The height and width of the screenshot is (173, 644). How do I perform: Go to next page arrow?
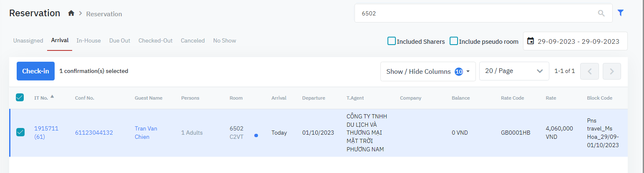(x=612, y=71)
